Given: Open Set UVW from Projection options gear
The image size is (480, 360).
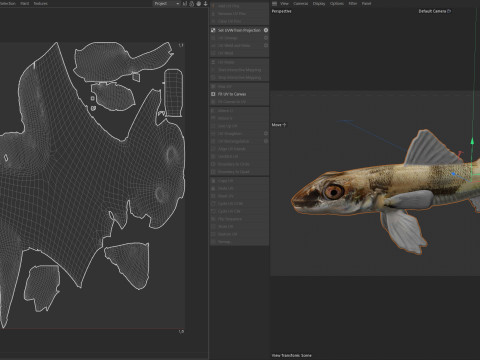Looking at the screenshot, I should pos(266,30).
